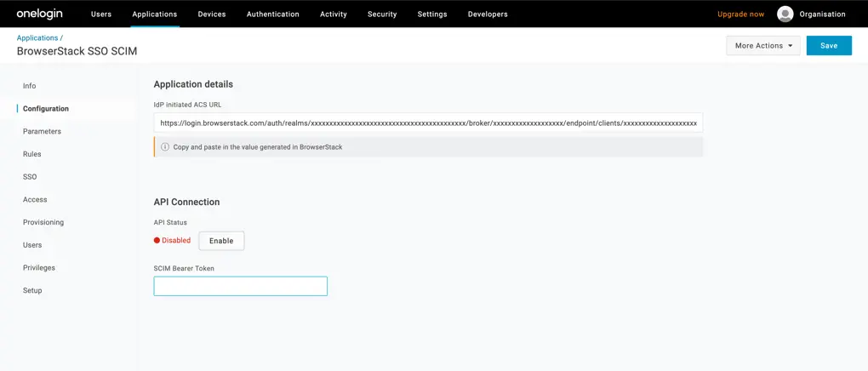The width and height of the screenshot is (868, 371).
Task: Click the info icon in the hint box
Action: click(x=165, y=147)
